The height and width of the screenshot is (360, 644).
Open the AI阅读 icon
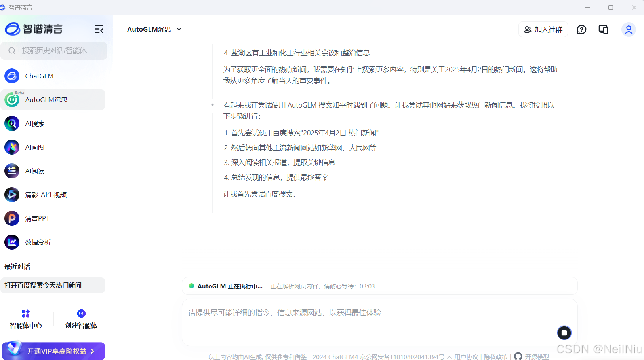click(12, 171)
